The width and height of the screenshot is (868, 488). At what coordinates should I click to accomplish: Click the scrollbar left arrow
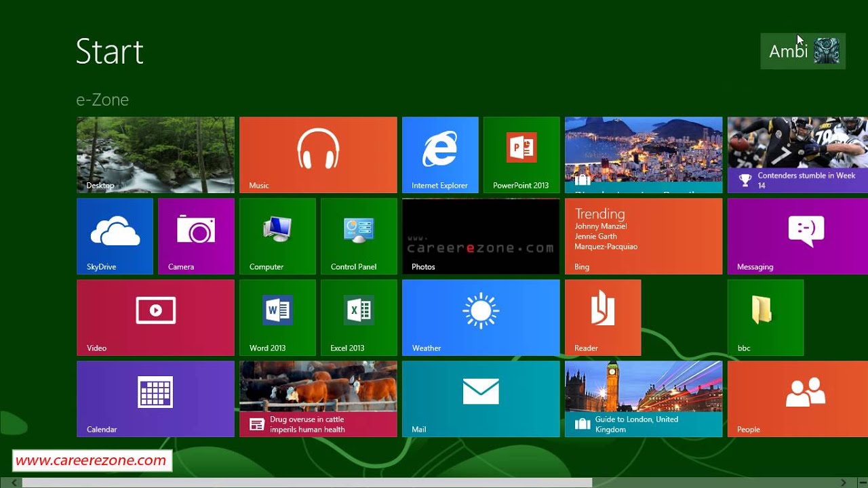(x=14, y=483)
